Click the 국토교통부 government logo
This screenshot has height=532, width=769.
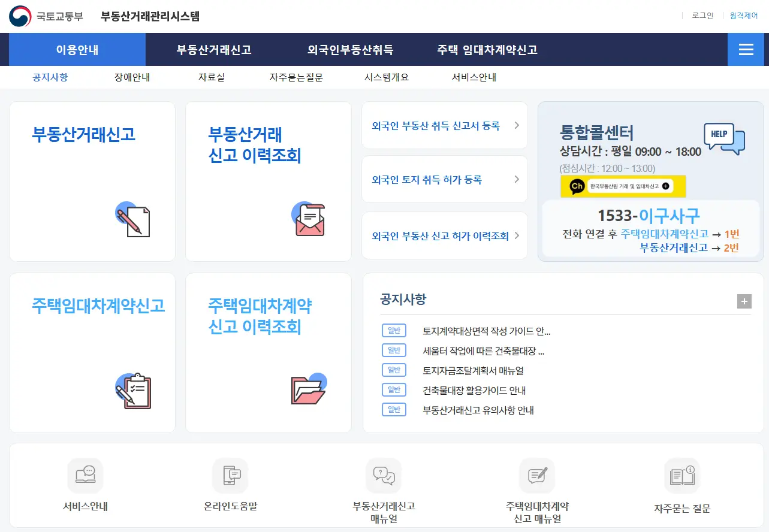click(x=20, y=16)
